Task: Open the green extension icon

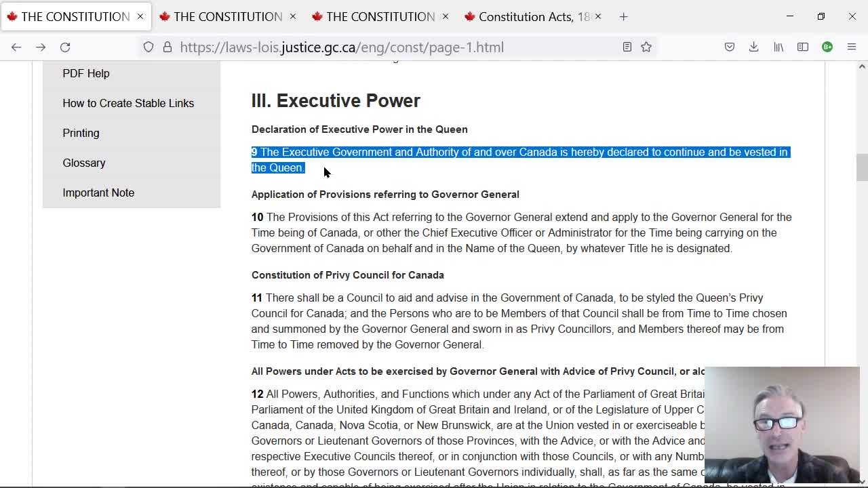Action: [x=827, y=47]
